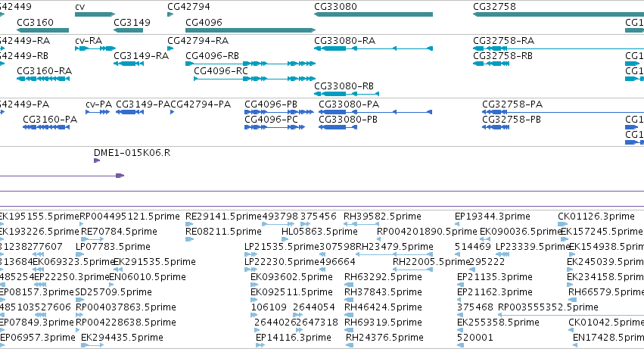
Task: Select the CG3160 gene label
Action: point(36,23)
